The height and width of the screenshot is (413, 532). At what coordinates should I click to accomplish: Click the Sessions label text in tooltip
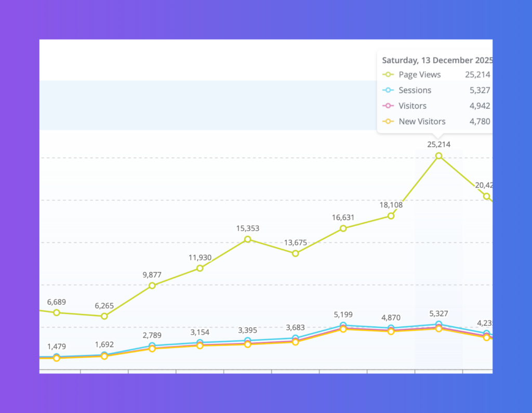[x=415, y=91]
